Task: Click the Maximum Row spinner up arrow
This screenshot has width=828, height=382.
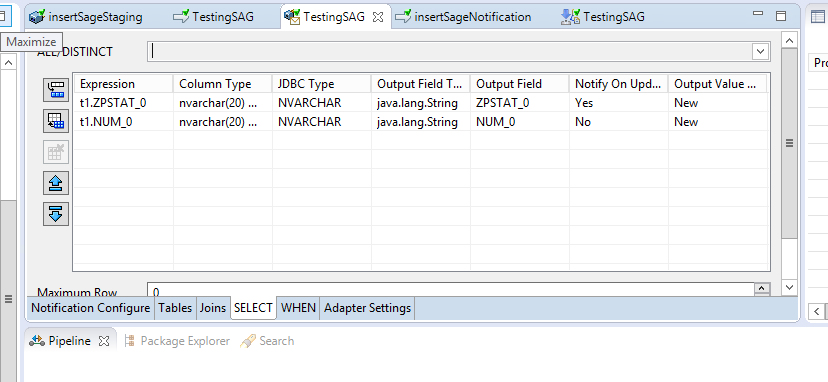Action: (762, 287)
